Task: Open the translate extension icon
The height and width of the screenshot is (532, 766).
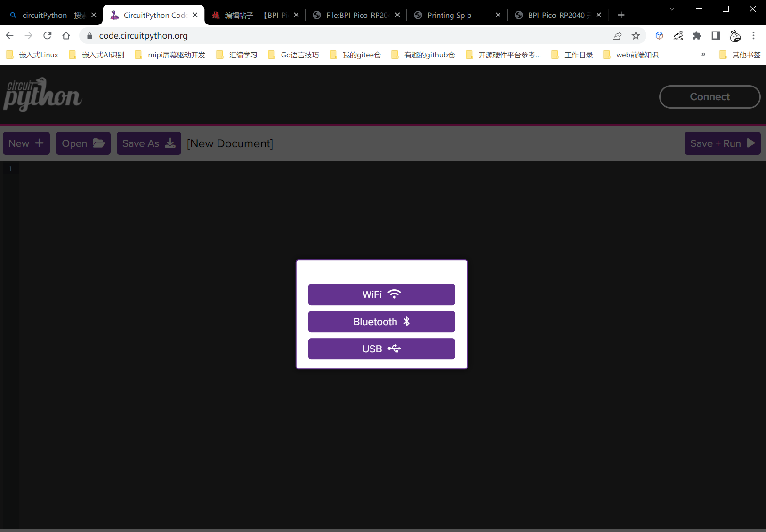Action: click(678, 36)
